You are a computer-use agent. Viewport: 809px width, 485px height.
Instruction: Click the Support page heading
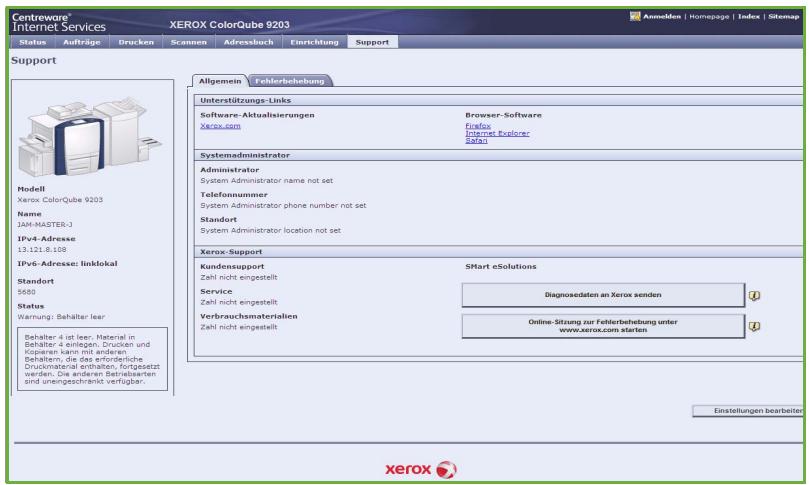34,60
